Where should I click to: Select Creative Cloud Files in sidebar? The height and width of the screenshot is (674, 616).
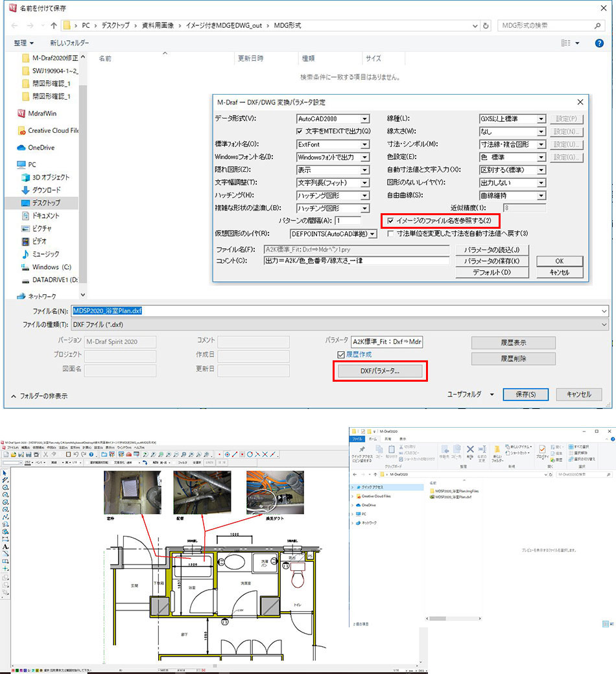[52, 130]
